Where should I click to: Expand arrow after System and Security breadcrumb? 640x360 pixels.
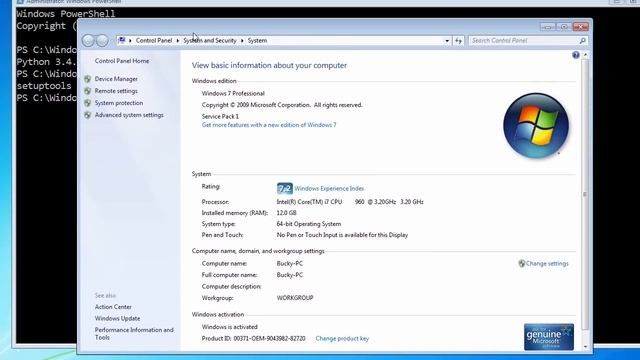pyautogui.click(x=242, y=40)
